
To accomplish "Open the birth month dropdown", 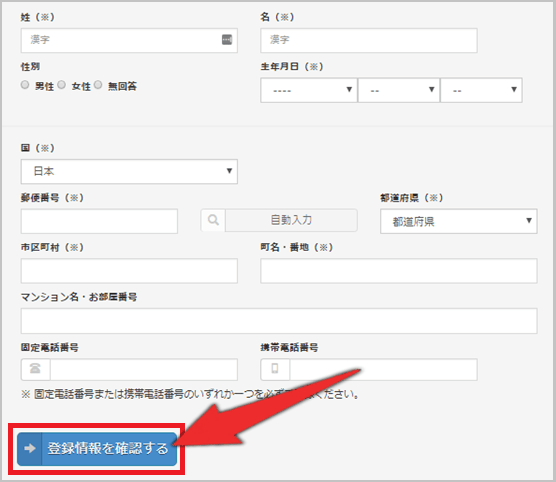I will tap(399, 90).
